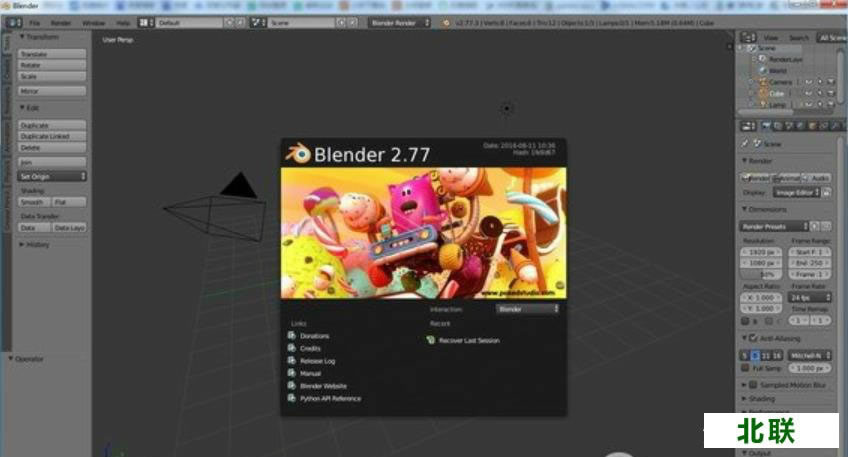This screenshot has height=457, width=848.
Task: Open the Python API Reference link
Action: point(330,398)
